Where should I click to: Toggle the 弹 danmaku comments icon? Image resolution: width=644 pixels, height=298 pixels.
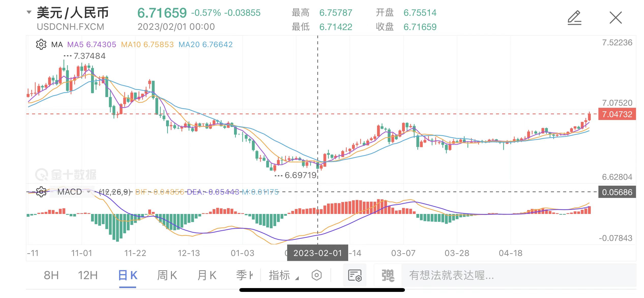[x=388, y=275]
